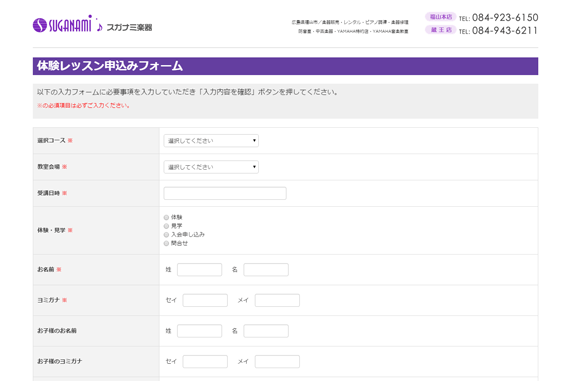Click the お子様のヨミガナ メイ field
Viewport: 575px width, 381px height.
[277, 362]
